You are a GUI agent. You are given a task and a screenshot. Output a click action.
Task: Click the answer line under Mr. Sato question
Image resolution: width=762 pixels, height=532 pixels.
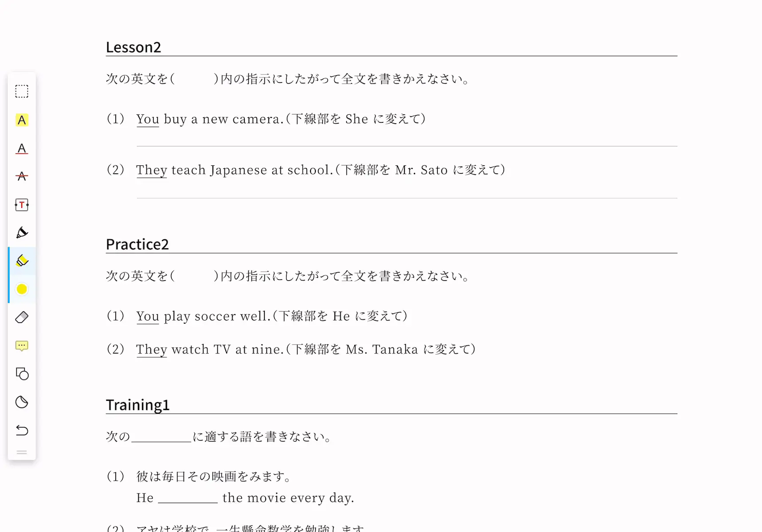[x=407, y=198]
